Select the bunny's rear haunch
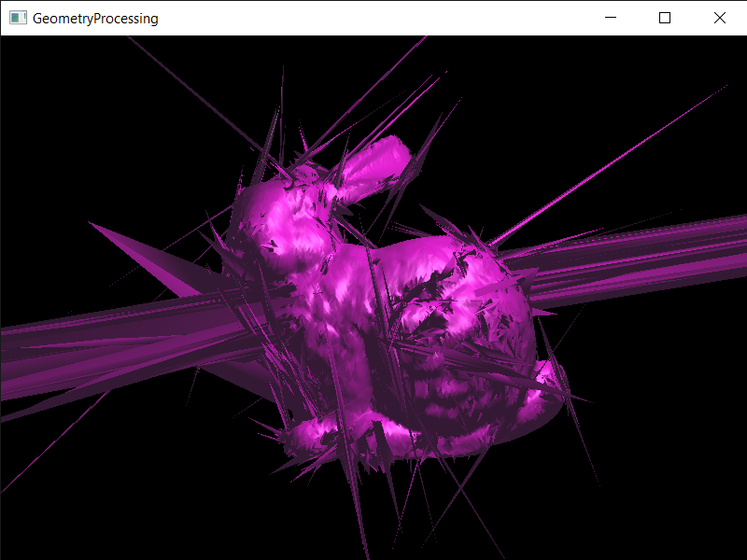 tap(467, 373)
